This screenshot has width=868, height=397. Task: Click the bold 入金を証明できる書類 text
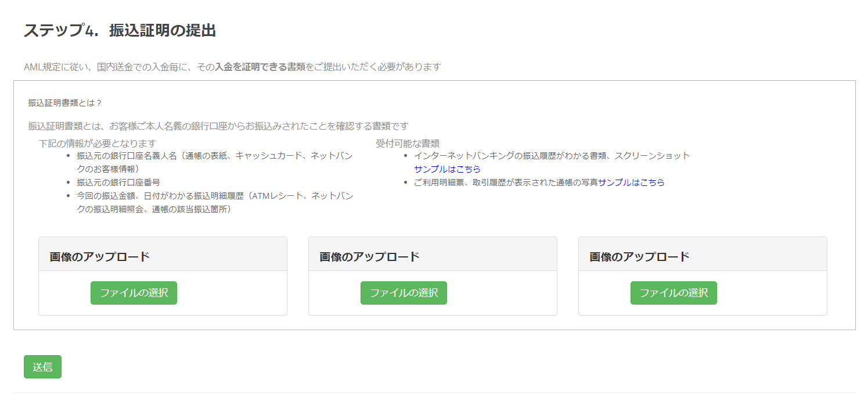pyautogui.click(x=260, y=67)
